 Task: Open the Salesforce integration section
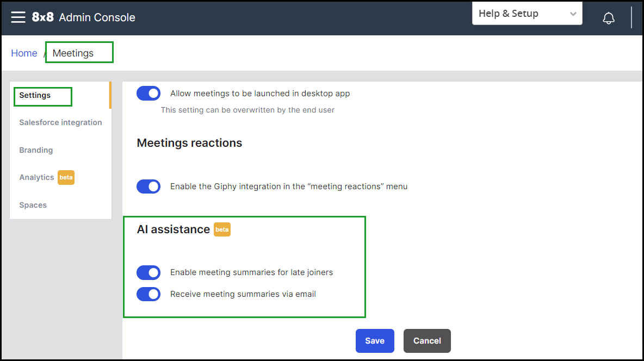coord(60,122)
